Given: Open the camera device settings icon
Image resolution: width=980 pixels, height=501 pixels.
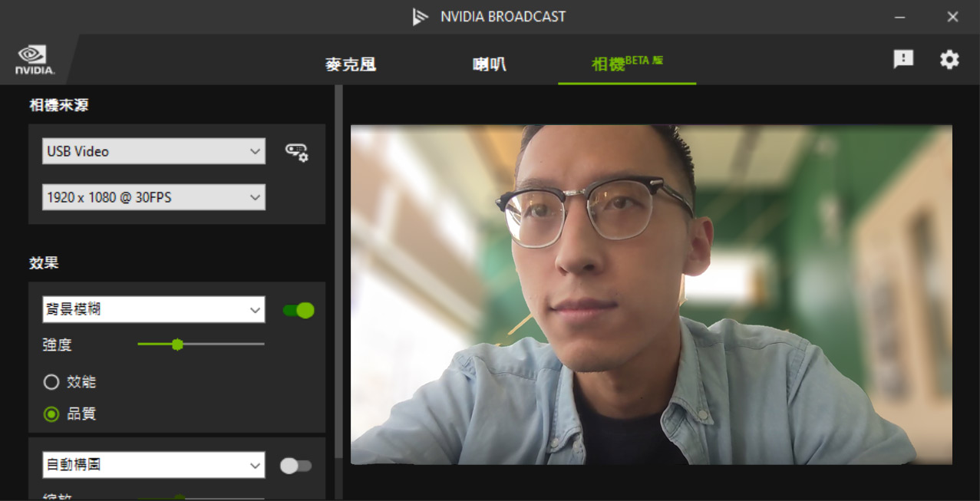Looking at the screenshot, I should tap(295, 151).
